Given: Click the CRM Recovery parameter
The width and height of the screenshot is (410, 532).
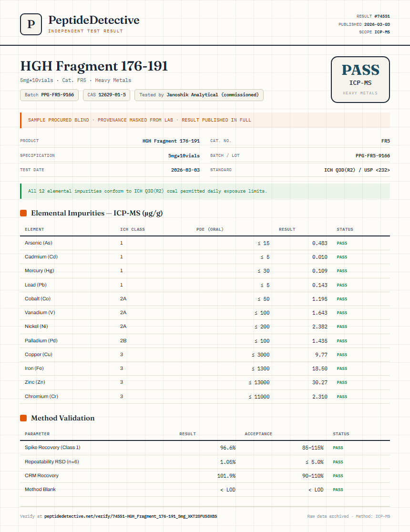Looking at the screenshot, I should (42, 476).
